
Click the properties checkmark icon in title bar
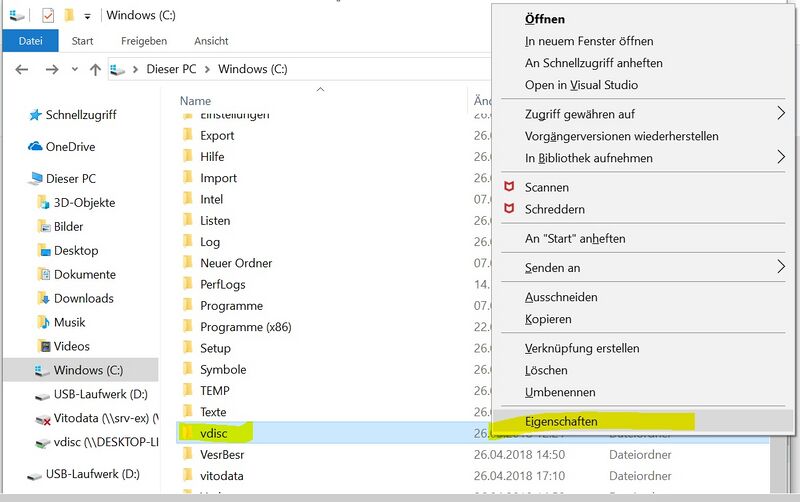click(49, 15)
